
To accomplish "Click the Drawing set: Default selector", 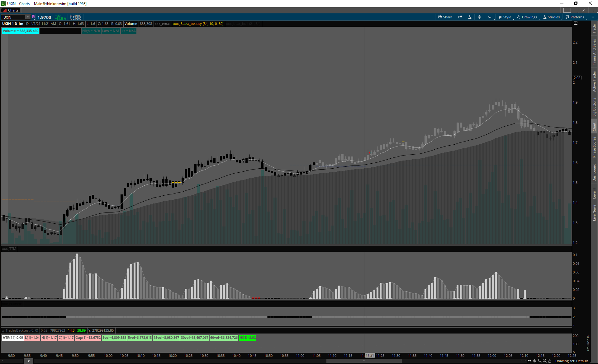I will coord(572,361).
